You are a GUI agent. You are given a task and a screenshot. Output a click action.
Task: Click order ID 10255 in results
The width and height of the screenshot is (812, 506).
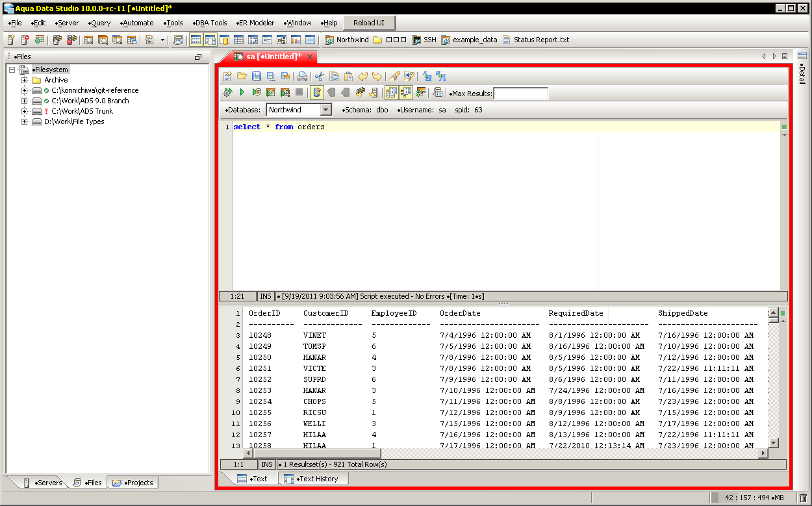pos(260,412)
